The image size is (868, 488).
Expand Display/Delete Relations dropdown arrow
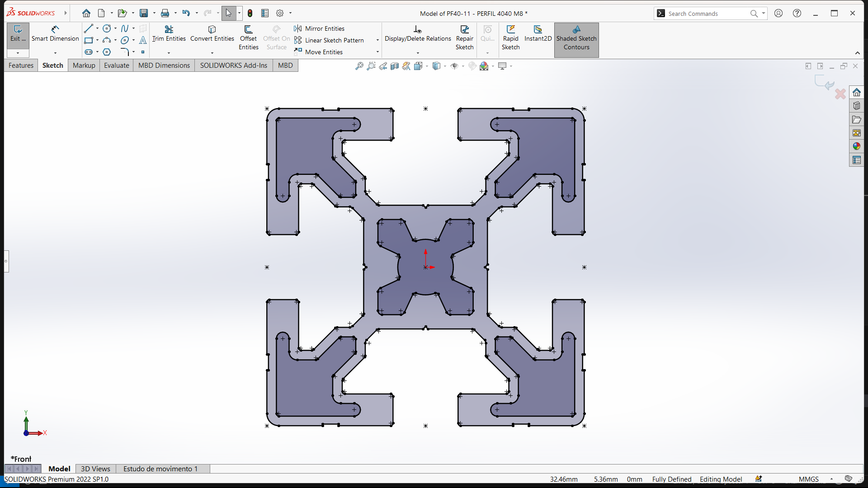[418, 53]
